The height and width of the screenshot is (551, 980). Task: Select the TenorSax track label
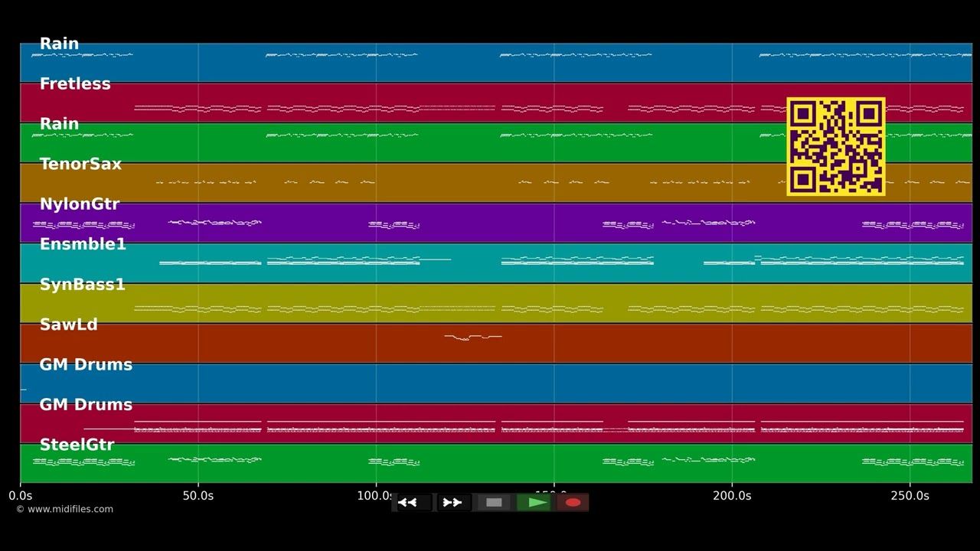coord(80,164)
